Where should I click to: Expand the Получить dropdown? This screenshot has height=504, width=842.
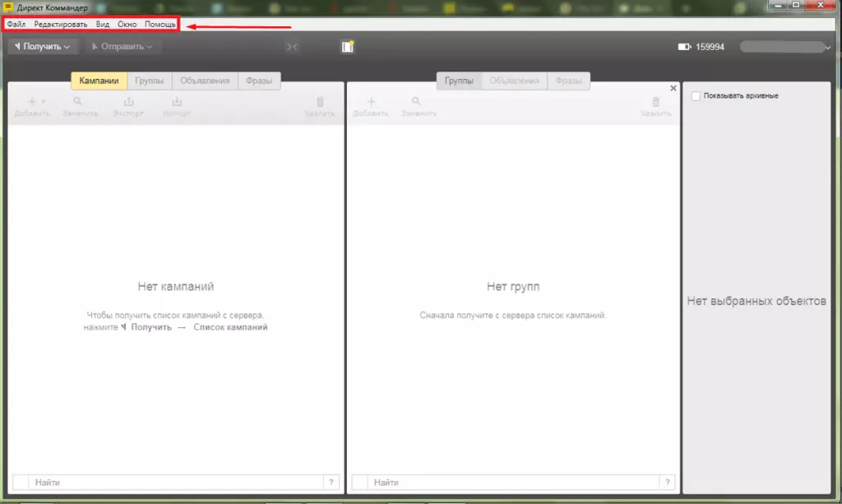[43, 47]
